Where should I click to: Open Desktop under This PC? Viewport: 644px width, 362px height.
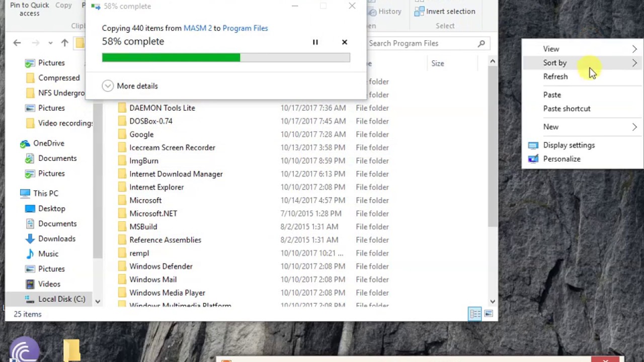(x=51, y=209)
